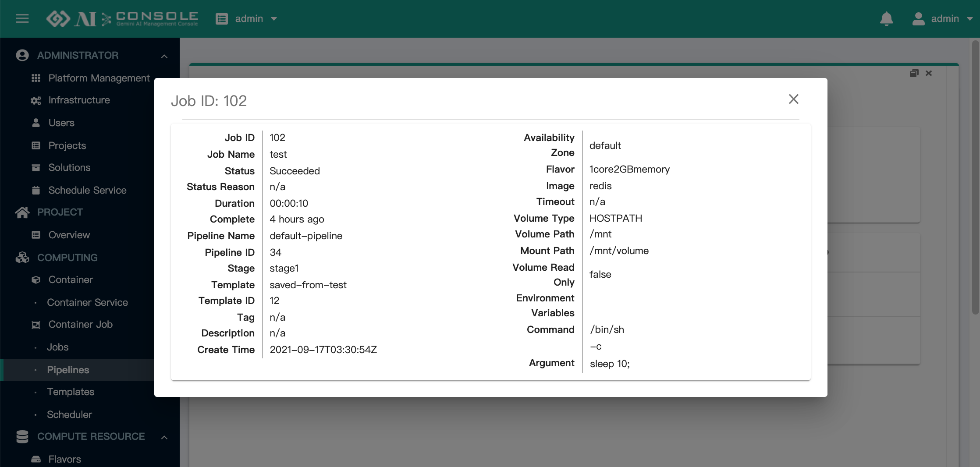The image size is (980, 467).
Task: Click the Platform Management grid icon
Action: click(x=36, y=78)
